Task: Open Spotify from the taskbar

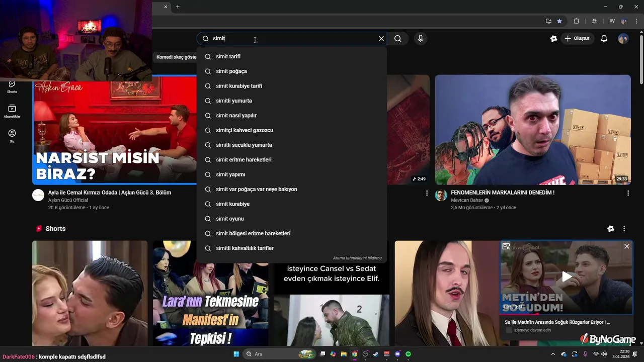Action: [408, 354]
